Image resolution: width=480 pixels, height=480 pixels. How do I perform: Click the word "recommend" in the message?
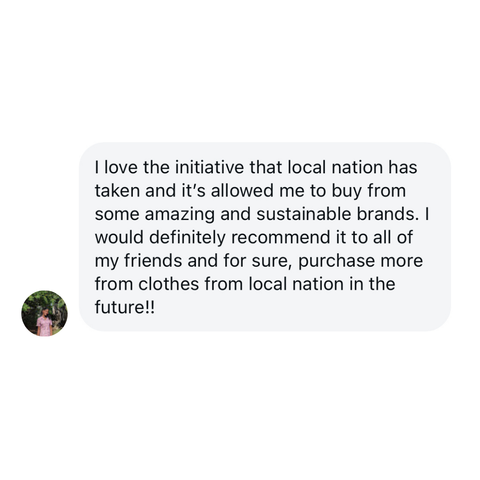click(280, 237)
